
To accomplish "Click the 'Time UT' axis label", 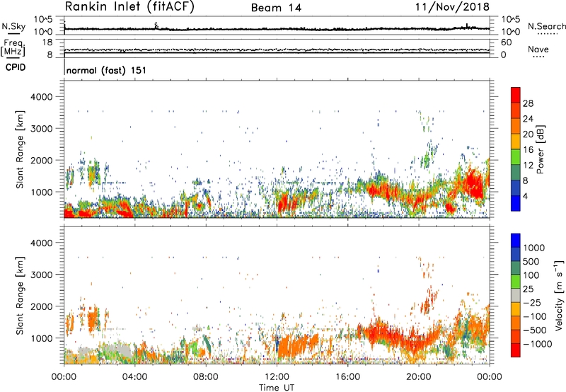I will [277, 388].
